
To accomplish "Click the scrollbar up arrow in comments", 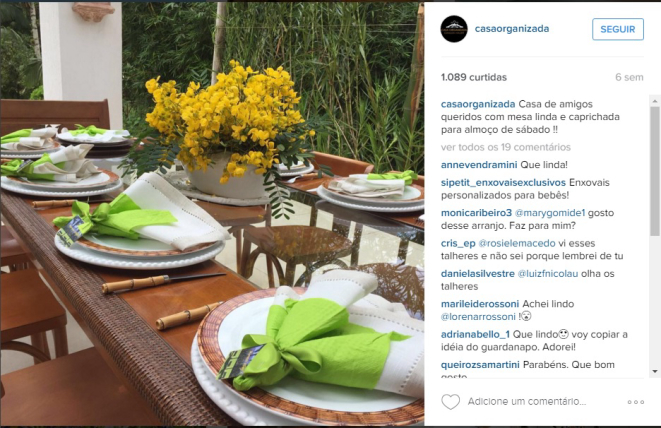I will pyautogui.click(x=655, y=101).
